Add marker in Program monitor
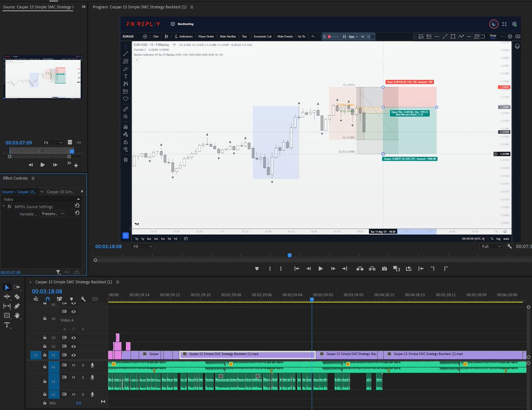 tap(257, 269)
